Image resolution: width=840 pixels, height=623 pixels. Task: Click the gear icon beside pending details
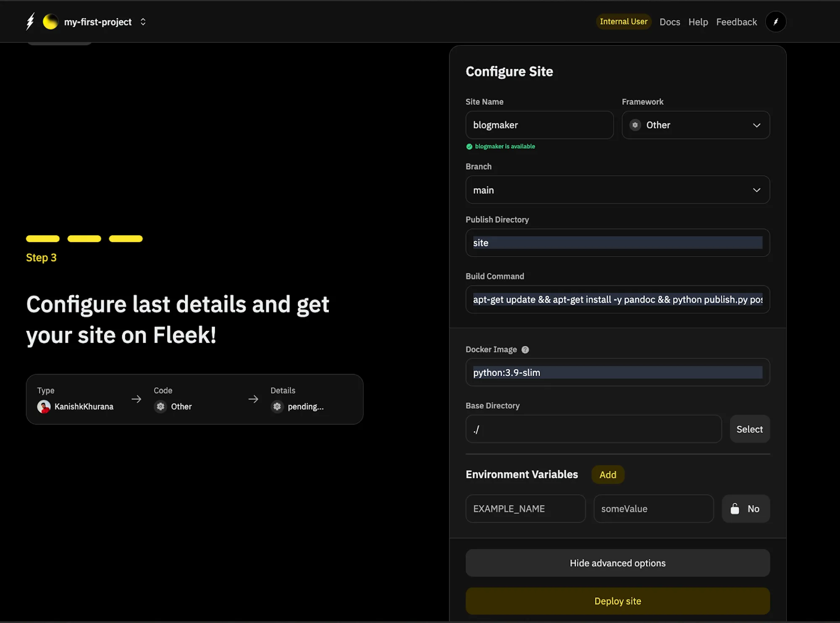pyautogui.click(x=277, y=406)
